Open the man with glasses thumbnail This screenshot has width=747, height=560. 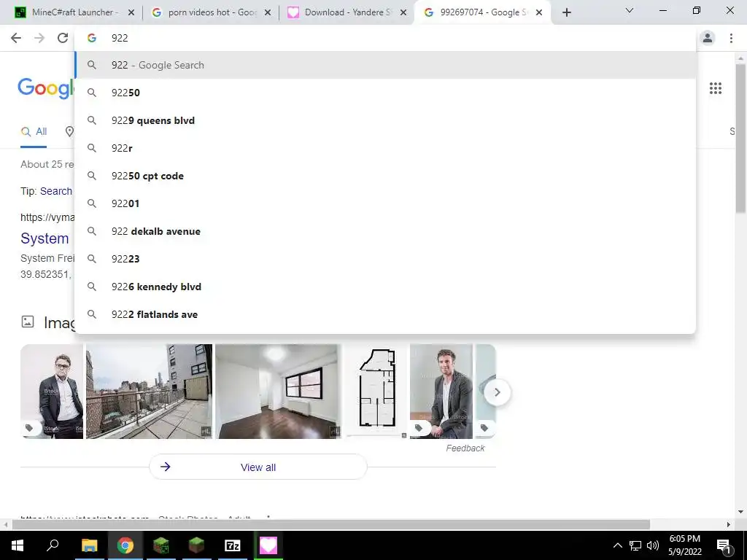click(x=52, y=391)
